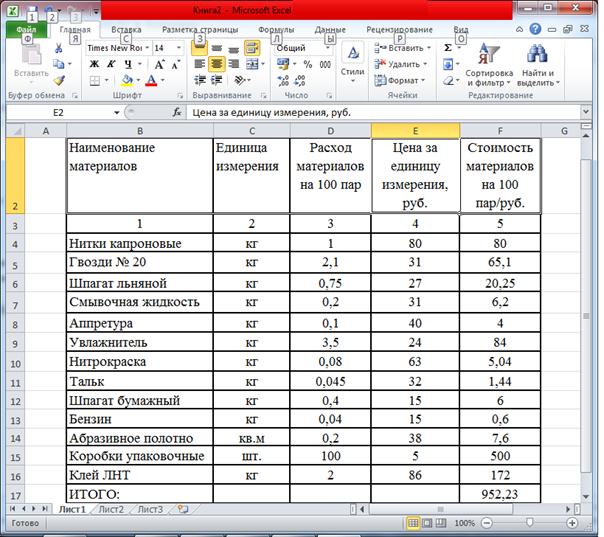Click Delete cells (Удалить) button
The width and height of the screenshot is (604, 537).
pyautogui.click(x=401, y=64)
